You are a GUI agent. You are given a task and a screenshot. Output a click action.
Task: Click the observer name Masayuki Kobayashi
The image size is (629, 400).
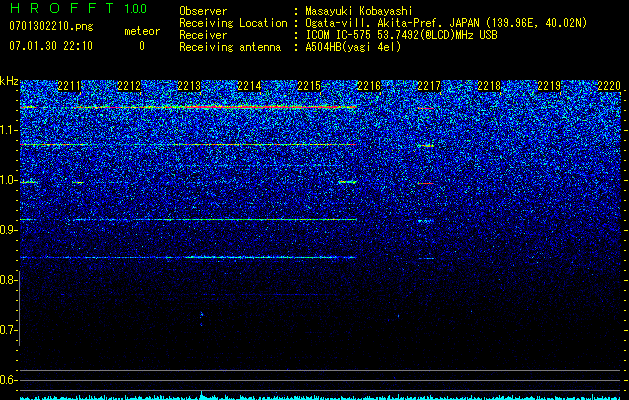[x=359, y=11]
